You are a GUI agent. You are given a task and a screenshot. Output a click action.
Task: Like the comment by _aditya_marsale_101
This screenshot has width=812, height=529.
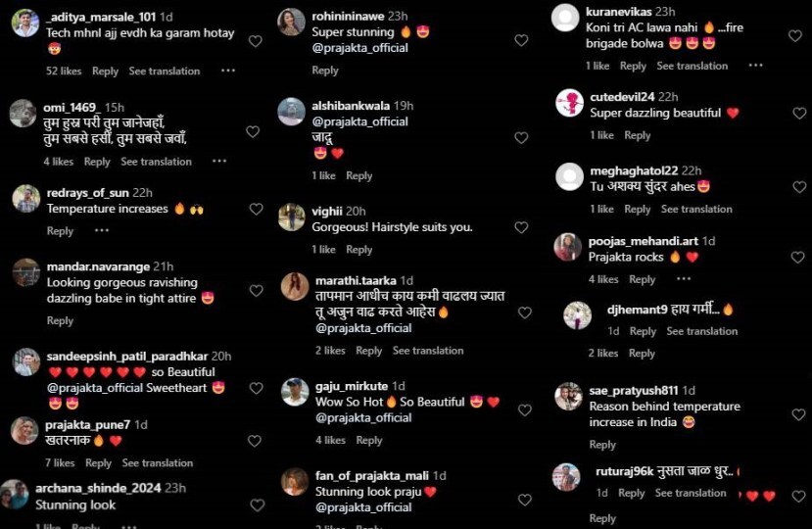pos(256,41)
